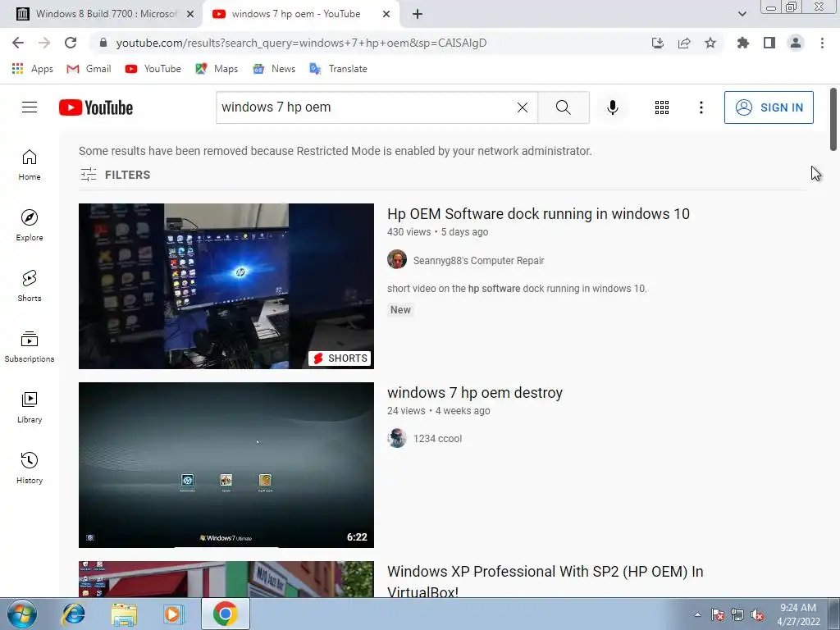
Task: Click the YouTube logo
Action: pyautogui.click(x=96, y=107)
